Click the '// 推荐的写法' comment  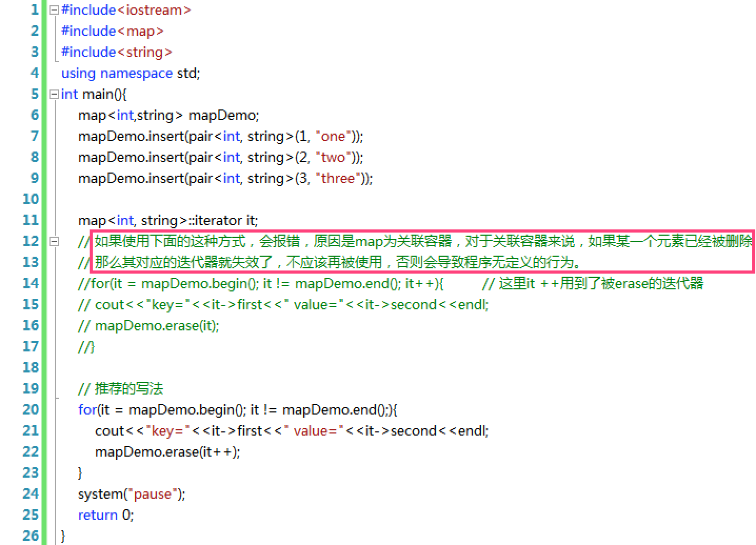[121, 389]
